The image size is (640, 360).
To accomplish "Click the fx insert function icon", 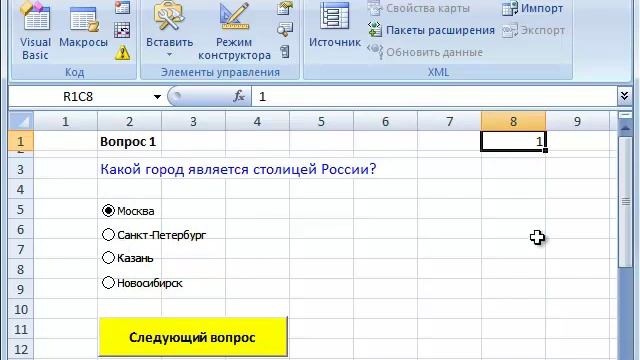I will (239, 96).
